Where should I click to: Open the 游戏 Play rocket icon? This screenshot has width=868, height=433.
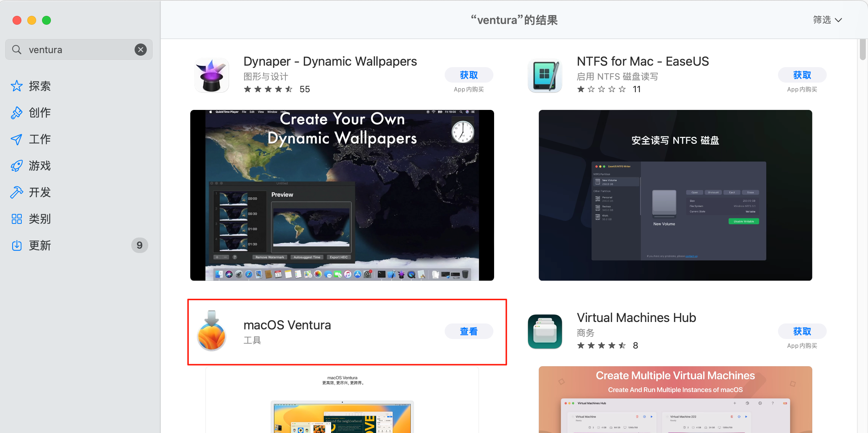click(17, 166)
